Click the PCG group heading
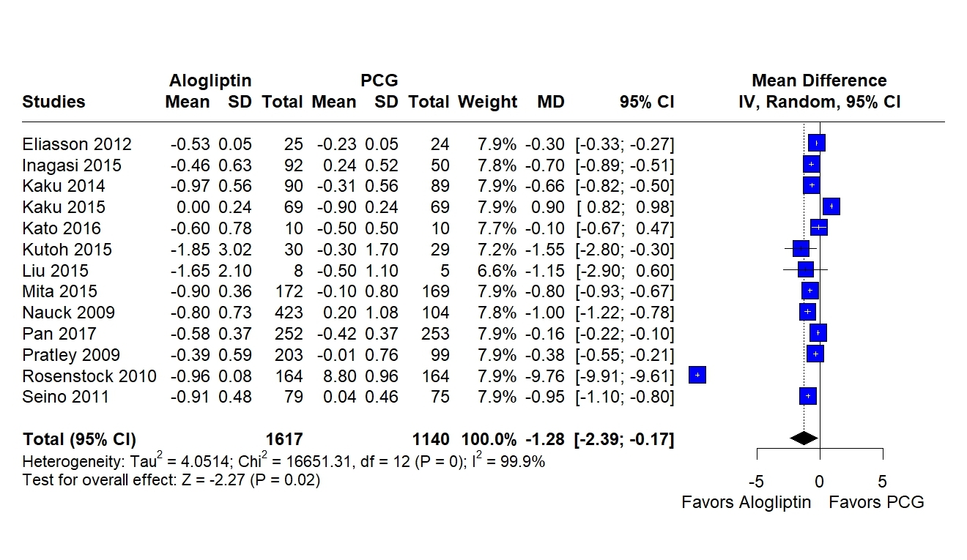The image size is (967, 560). [379, 81]
